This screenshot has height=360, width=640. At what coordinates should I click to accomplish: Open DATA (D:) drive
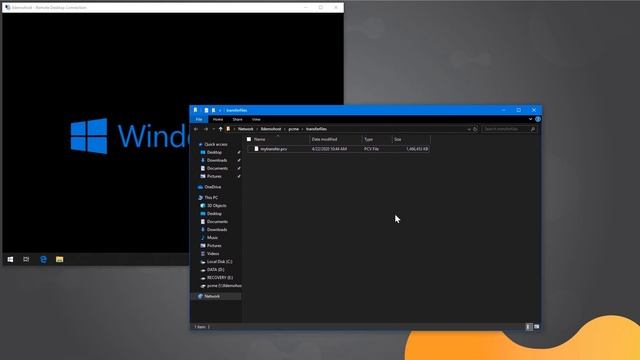216,270
